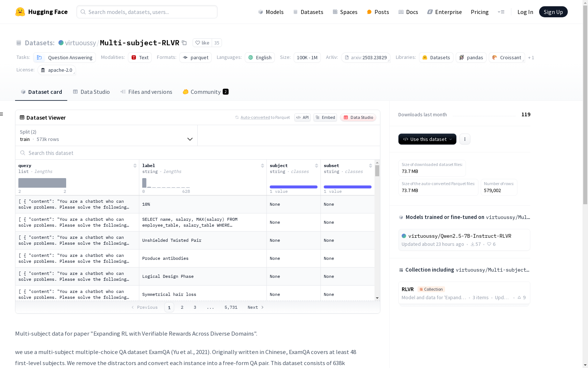Open the Use this dataset dropdown
Image resolution: width=588 pixels, height=368 pixels.
point(427,139)
